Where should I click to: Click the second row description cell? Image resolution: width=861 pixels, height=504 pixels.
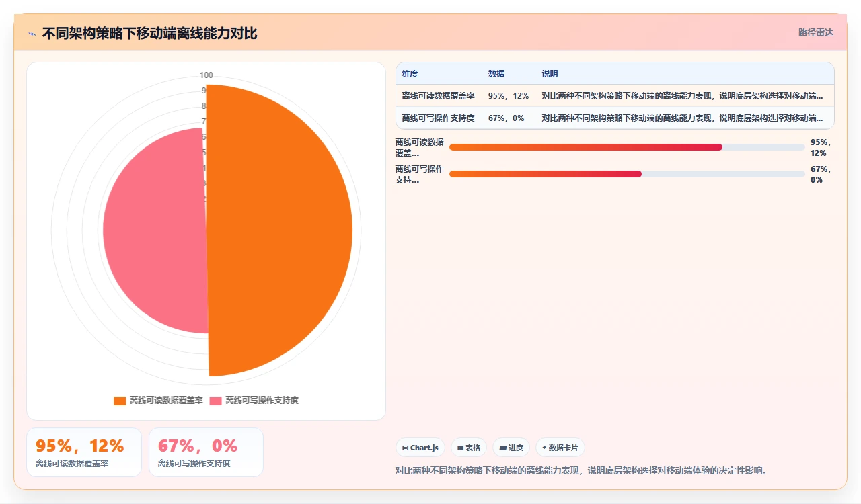pos(685,118)
